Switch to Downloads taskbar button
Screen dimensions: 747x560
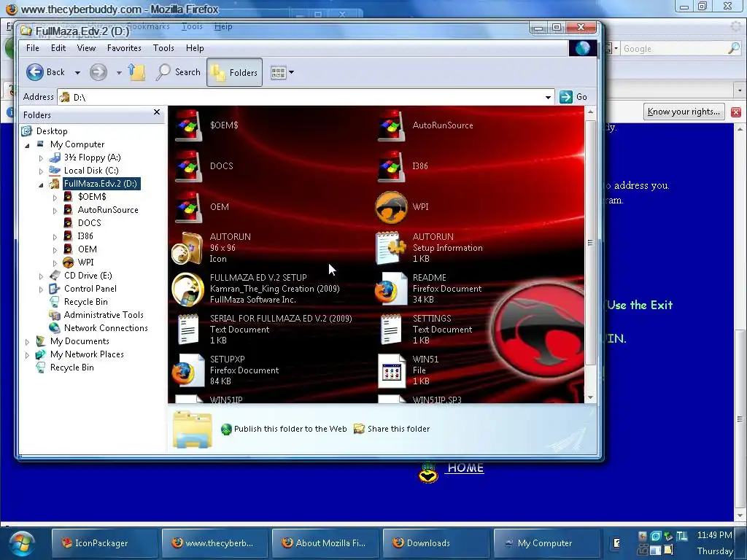pos(436,543)
